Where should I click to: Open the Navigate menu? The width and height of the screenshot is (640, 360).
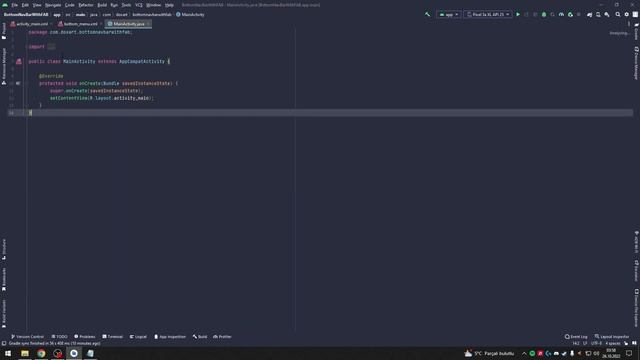coord(53,5)
